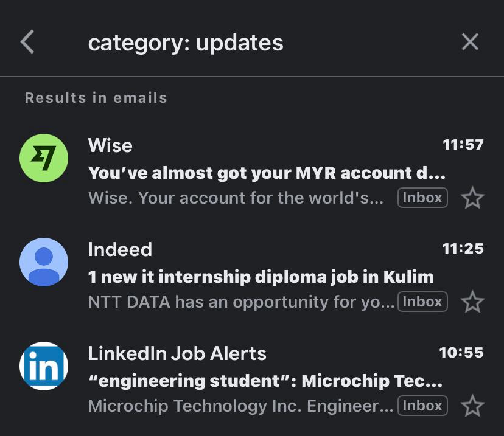Open the MYR account email from Wise
Viewport: 504px width, 436px height.
point(243,170)
